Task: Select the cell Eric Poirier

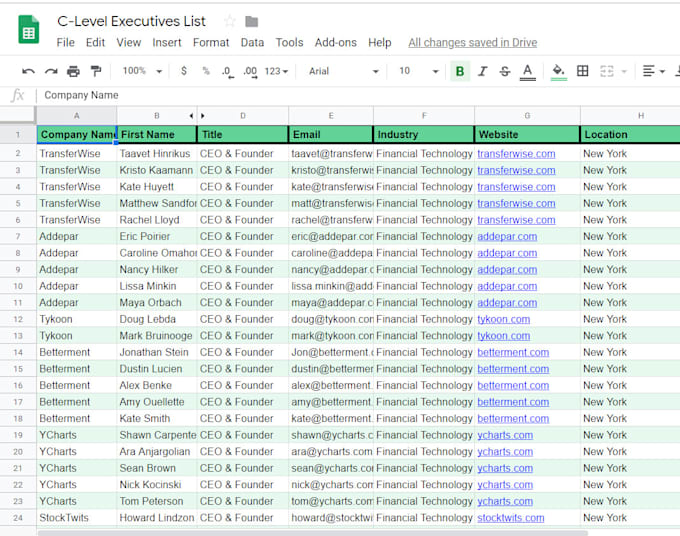Action: pyautogui.click(x=157, y=236)
